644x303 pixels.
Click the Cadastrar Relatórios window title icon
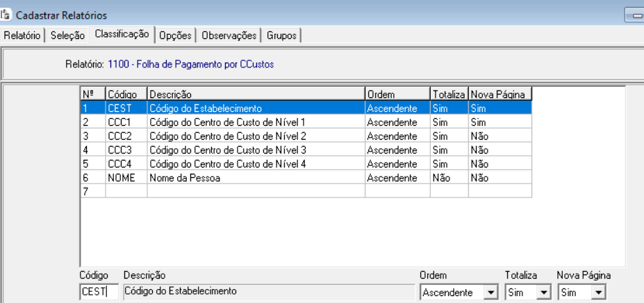pos(7,15)
